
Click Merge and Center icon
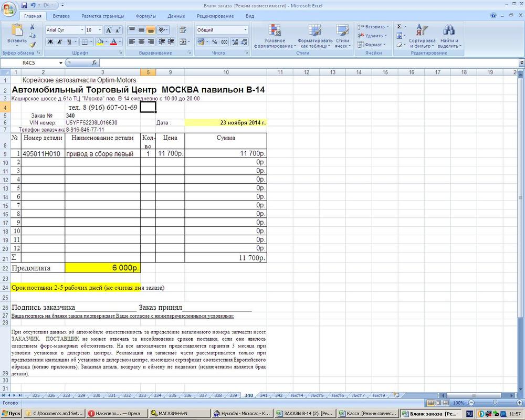[x=183, y=42]
